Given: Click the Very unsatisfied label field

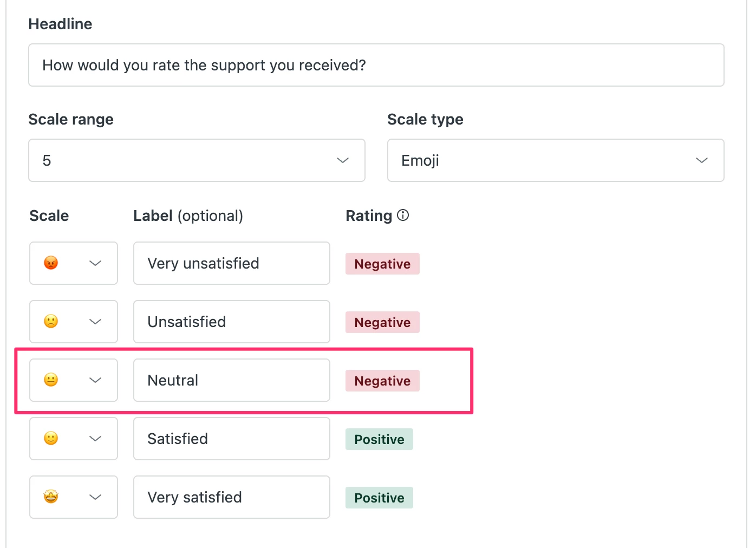Looking at the screenshot, I should (232, 263).
